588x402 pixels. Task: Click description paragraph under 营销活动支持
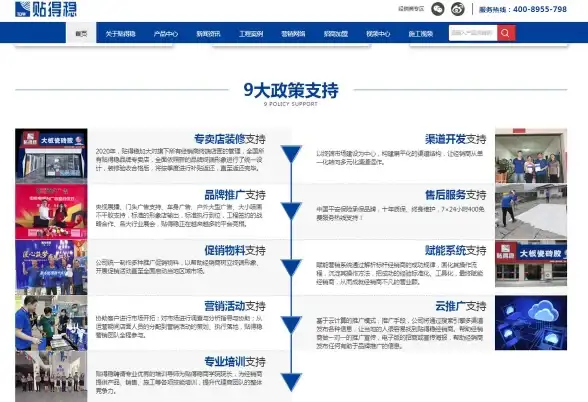point(179,327)
